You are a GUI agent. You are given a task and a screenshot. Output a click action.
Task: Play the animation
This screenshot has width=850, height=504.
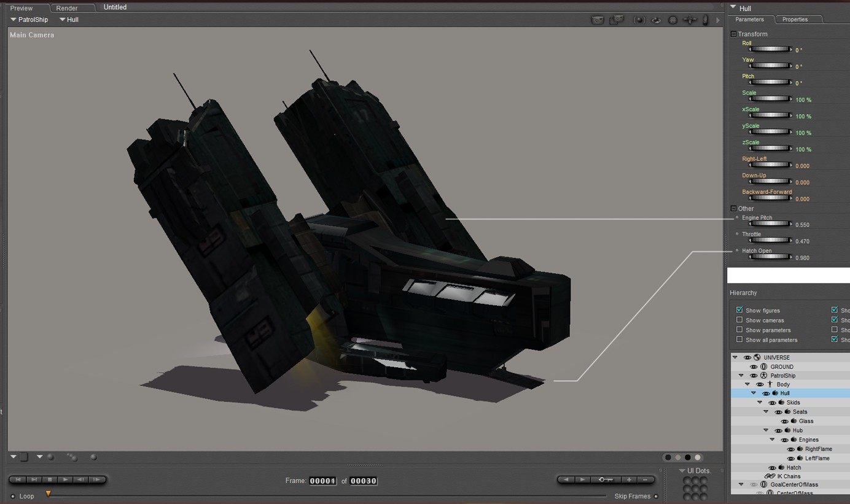(x=65, y=479)
